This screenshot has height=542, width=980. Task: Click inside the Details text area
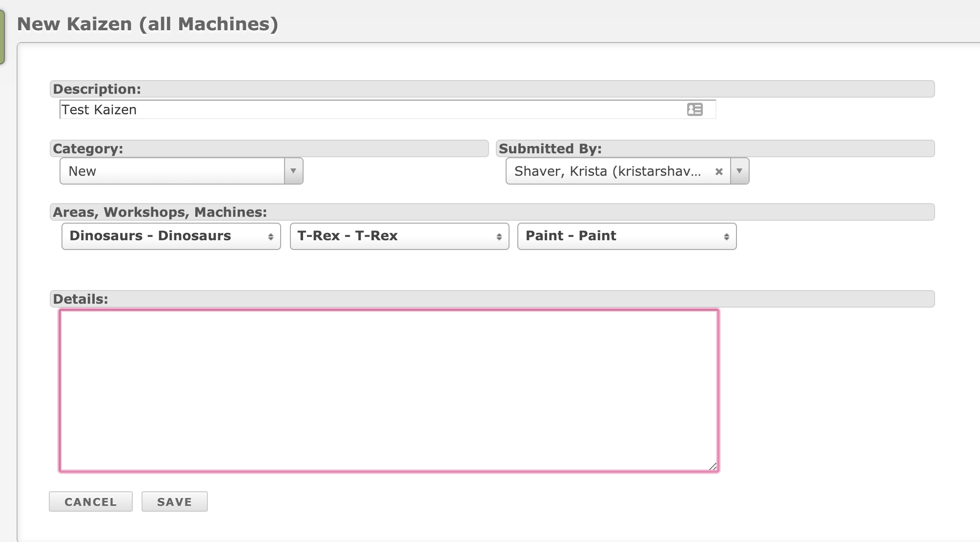[389, 391]
